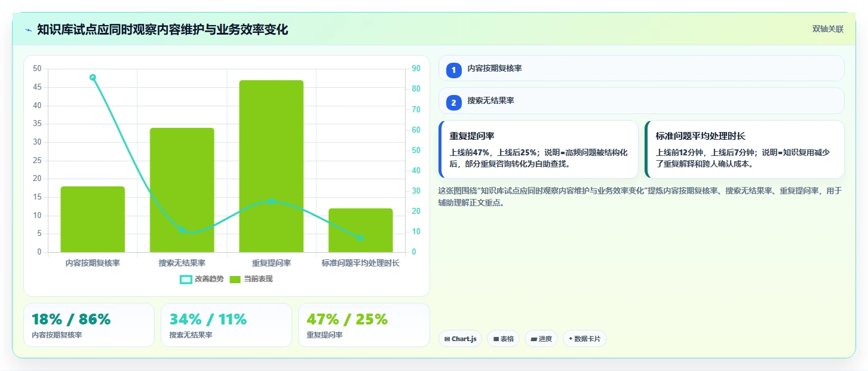Click the text 上线前47%，上线后25%
868x371 pixels.
tap(495, 152)
